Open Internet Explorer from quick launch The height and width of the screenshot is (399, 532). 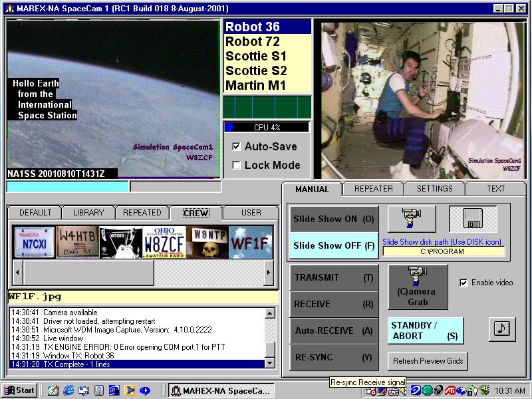(68, 390)
